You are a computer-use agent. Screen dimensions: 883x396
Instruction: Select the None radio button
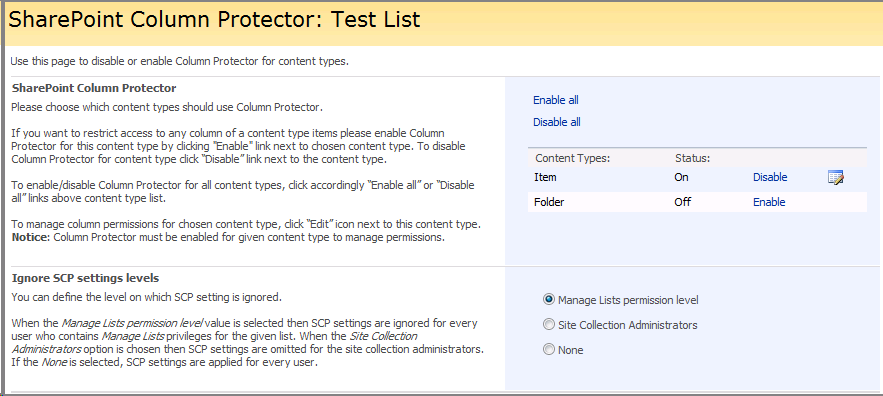point(548,350)
